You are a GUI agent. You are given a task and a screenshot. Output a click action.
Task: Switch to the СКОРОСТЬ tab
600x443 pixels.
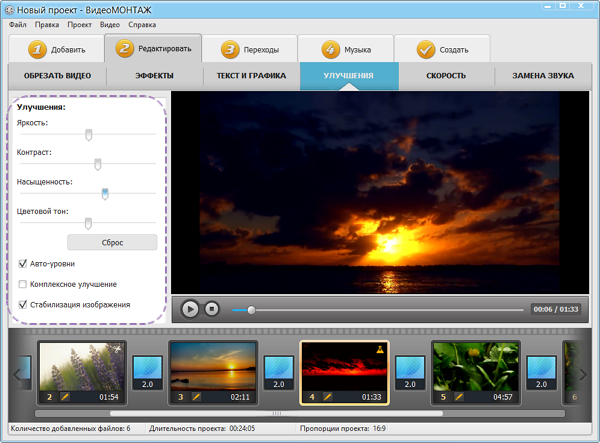tap(446, 76)
